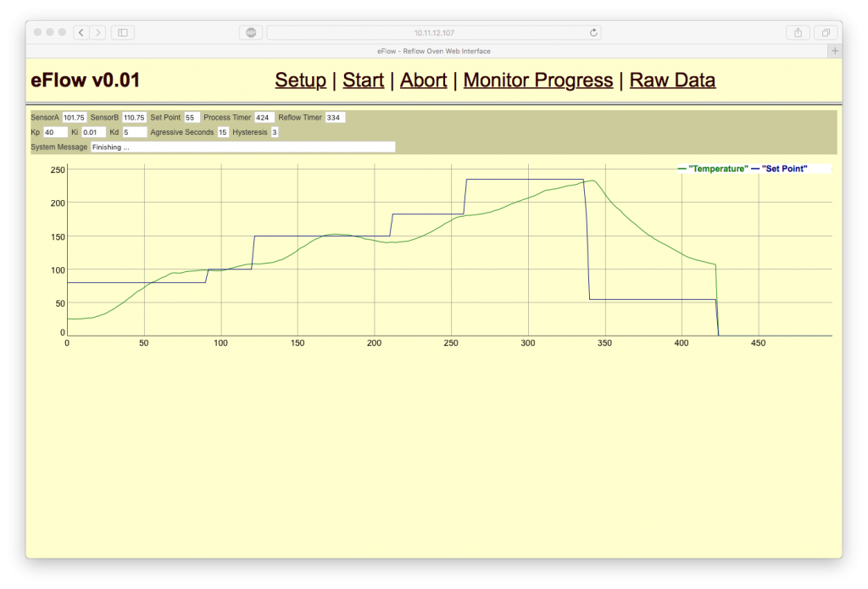The image size is (868, 589).
Task: Click the ad-blocker extension icon in the toolbar
Action: pos(249,32)
